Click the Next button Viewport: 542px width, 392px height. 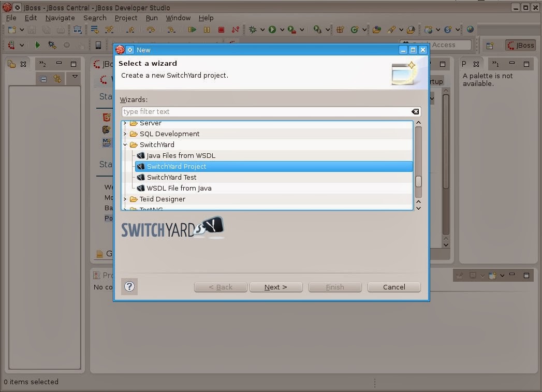276,287
